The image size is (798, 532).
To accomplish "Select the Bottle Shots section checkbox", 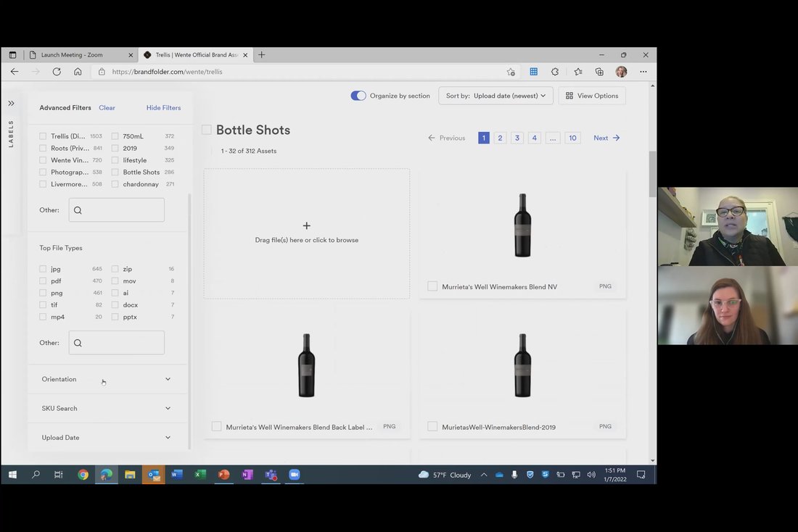I will point(207,130).
